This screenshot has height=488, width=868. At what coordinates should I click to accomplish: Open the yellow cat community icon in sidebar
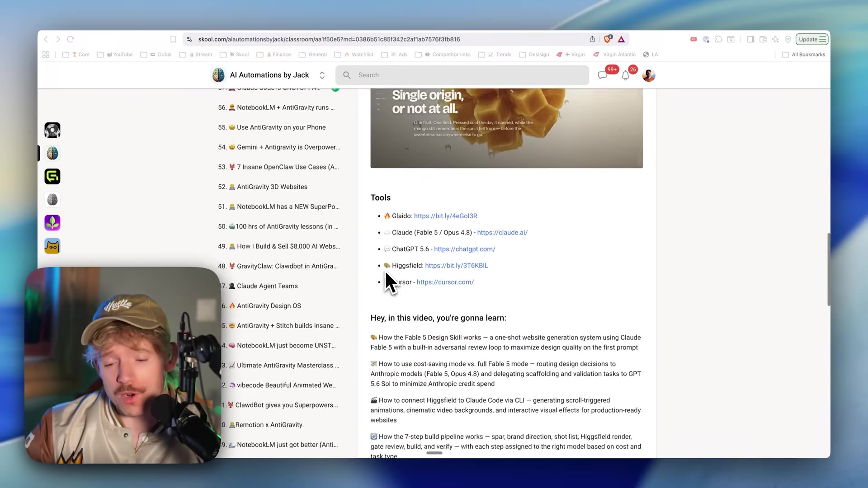pyautogui.click(x=52, y=246)
